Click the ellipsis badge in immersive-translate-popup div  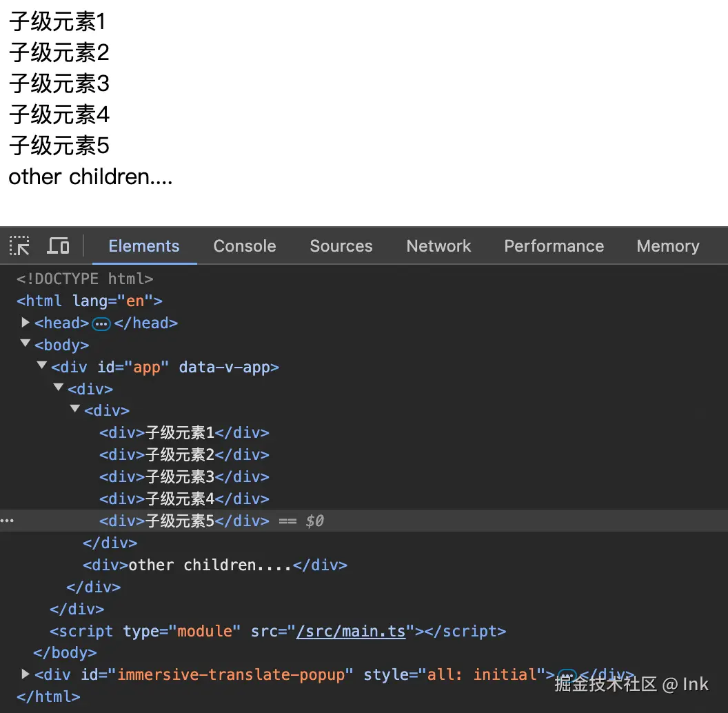tap(567, 674)
